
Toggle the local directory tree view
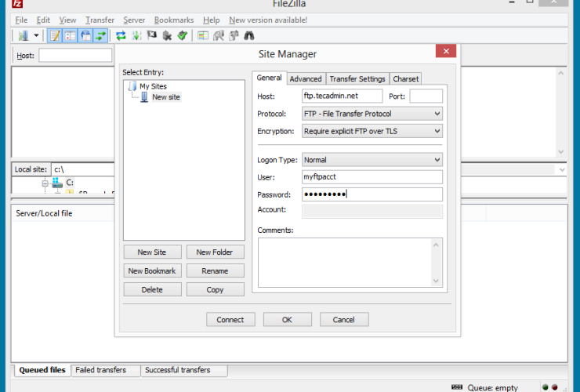(x=70, y=35)
